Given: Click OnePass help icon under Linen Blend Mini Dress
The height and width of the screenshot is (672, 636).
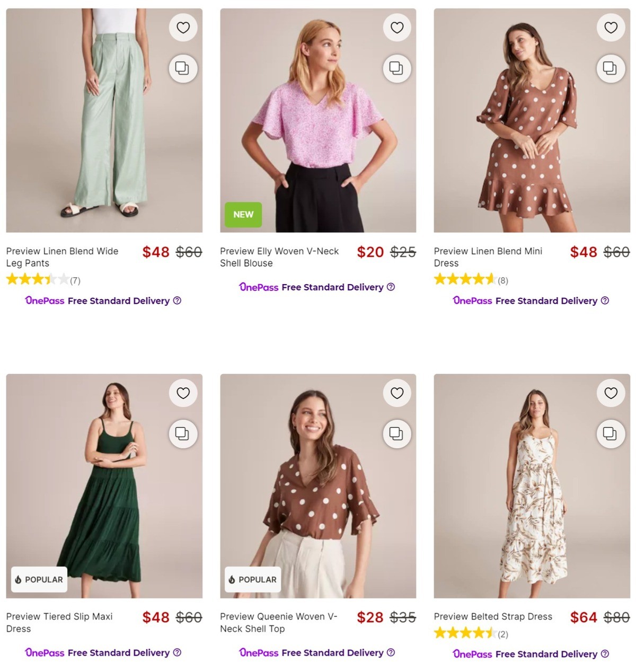Looking at the screenshot, I should pos(604,300).
